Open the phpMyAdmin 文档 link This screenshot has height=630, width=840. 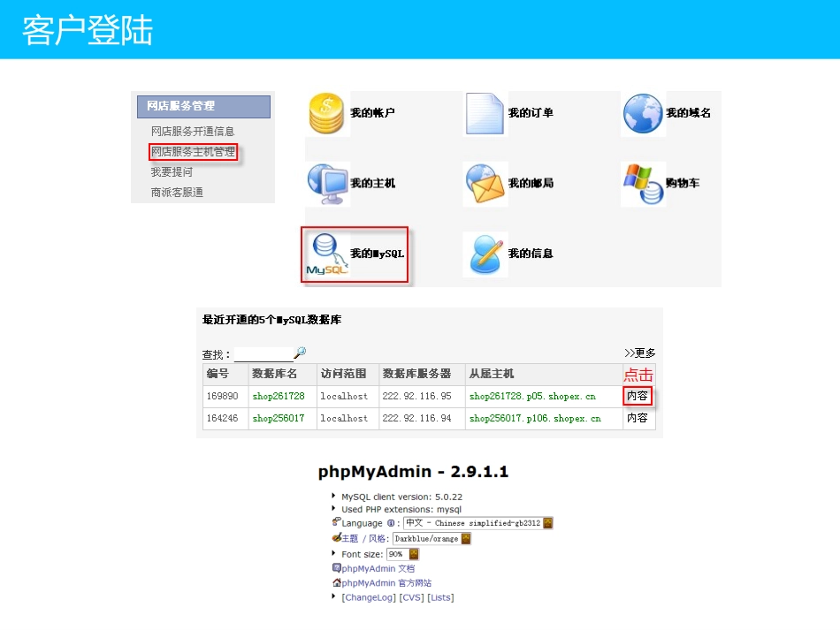pos(378,568)
